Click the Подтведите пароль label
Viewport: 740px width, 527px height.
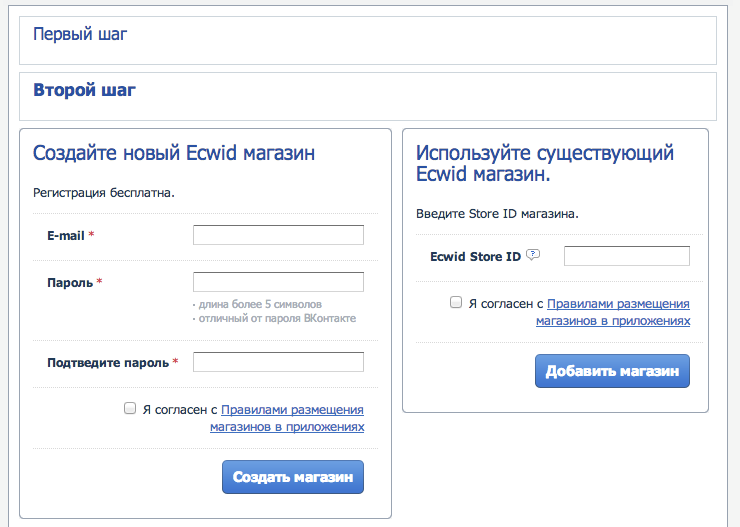pyautogui.click(x=108, y=363)
